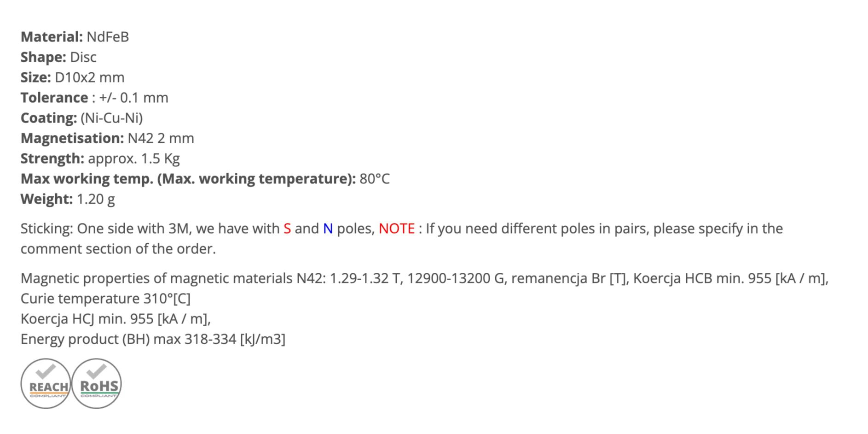Click the Magnetisation N42 2 mm value
868x434 pixels.
[161, 138]
